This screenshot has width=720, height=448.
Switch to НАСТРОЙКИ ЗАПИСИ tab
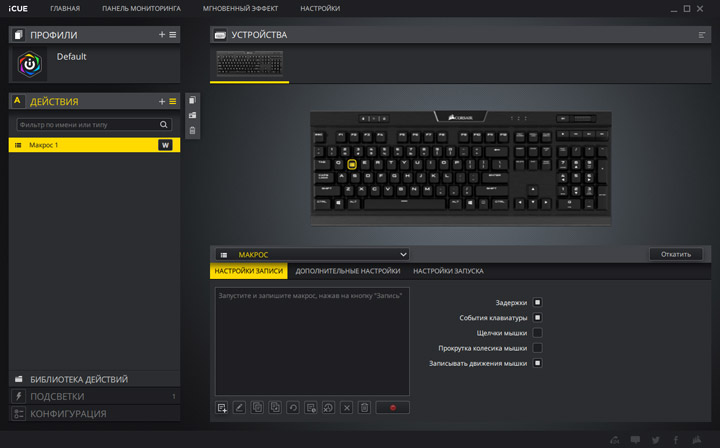point(249,271)
